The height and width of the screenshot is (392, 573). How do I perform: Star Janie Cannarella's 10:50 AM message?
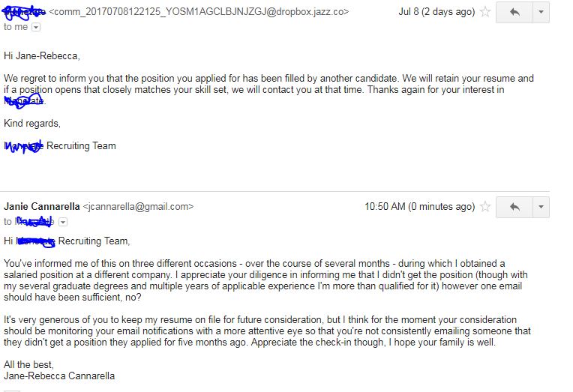pyautogui.click(x=486, y=207)
